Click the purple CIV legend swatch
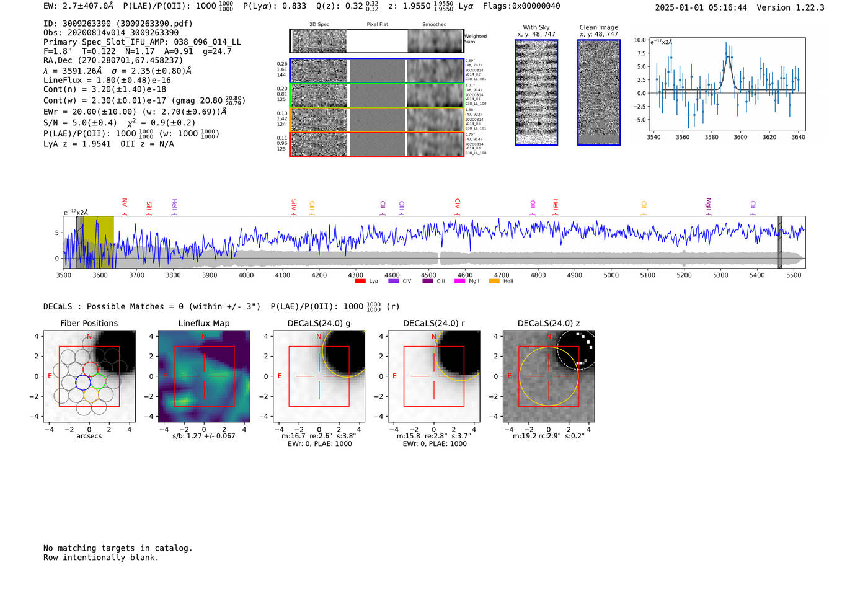This screenshot has height=591, width=868. point(394,282)
